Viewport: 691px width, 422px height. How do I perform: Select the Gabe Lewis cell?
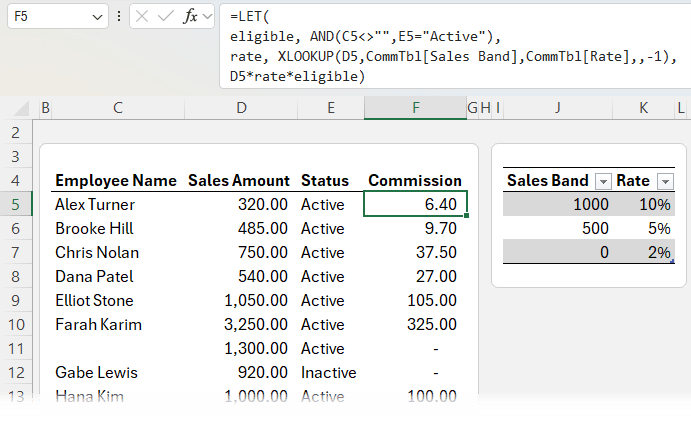coord(118,373)
